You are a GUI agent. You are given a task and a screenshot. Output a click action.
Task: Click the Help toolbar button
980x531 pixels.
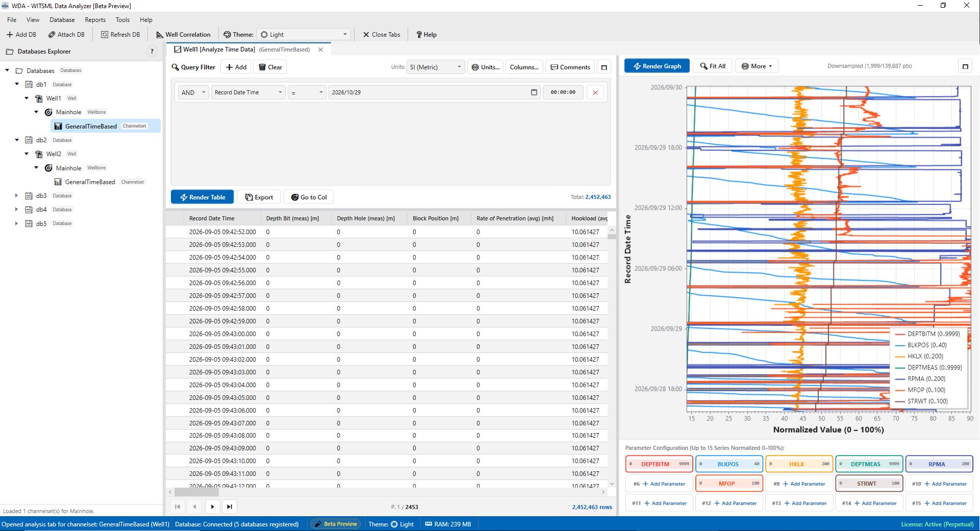click(x=426, y=35)
